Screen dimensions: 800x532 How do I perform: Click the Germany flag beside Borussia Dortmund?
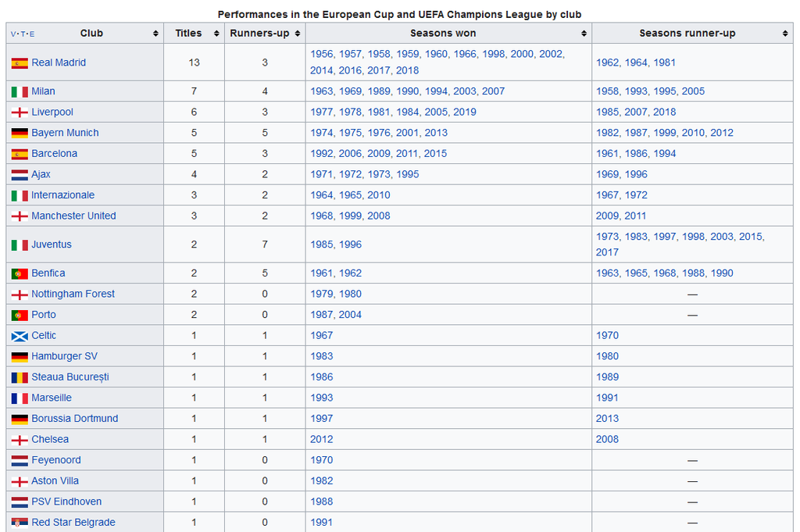pos(20,419)
